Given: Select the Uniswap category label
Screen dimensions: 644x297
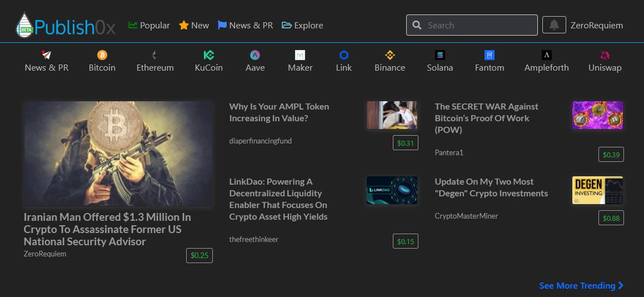Looking at the screenshot, I should pyautogui.click(x=605, y=68).
